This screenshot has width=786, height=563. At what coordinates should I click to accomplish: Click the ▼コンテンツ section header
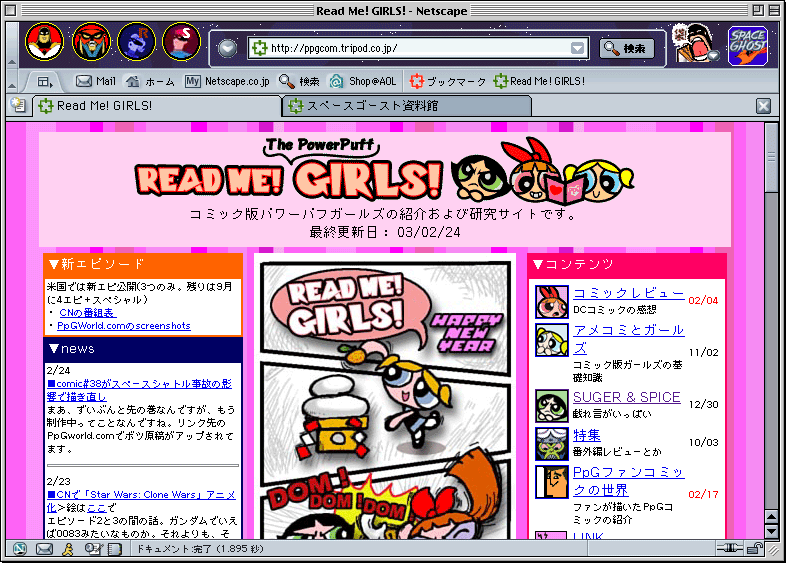(x=627, y=265)
